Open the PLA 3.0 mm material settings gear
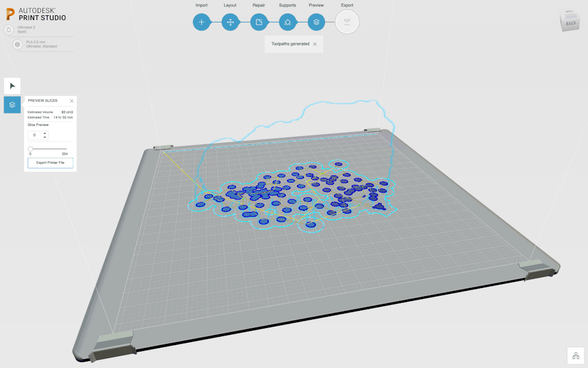This screenshot has width=588, height=368. [17, 44]
